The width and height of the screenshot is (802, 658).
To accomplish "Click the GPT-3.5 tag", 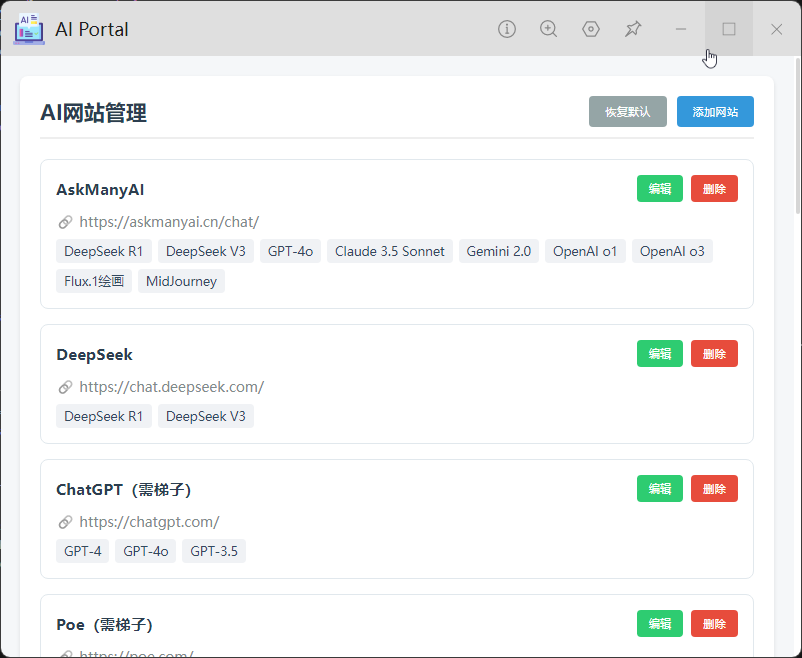I will tap(214, 551).
